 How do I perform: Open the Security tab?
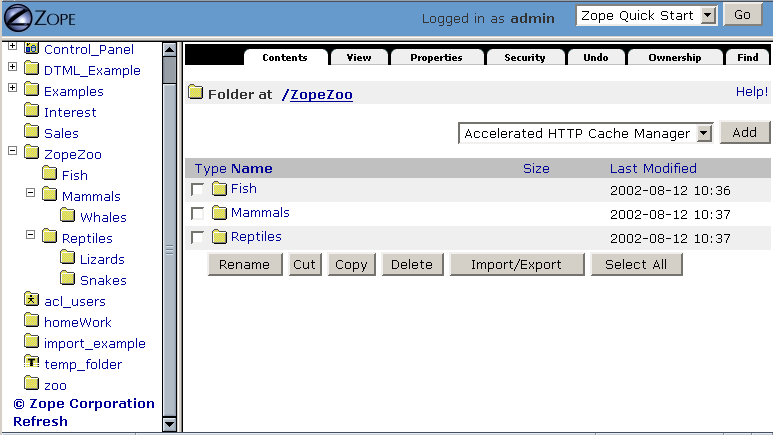point(525,58)
